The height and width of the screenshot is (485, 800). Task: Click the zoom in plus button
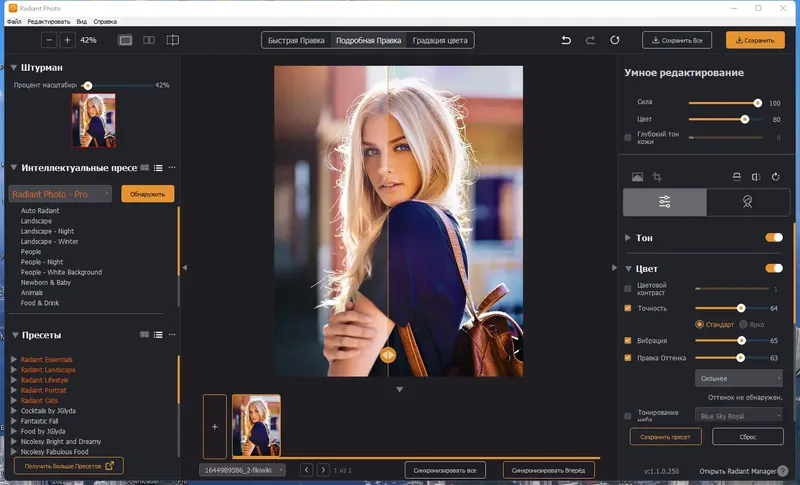click(67, 40)
